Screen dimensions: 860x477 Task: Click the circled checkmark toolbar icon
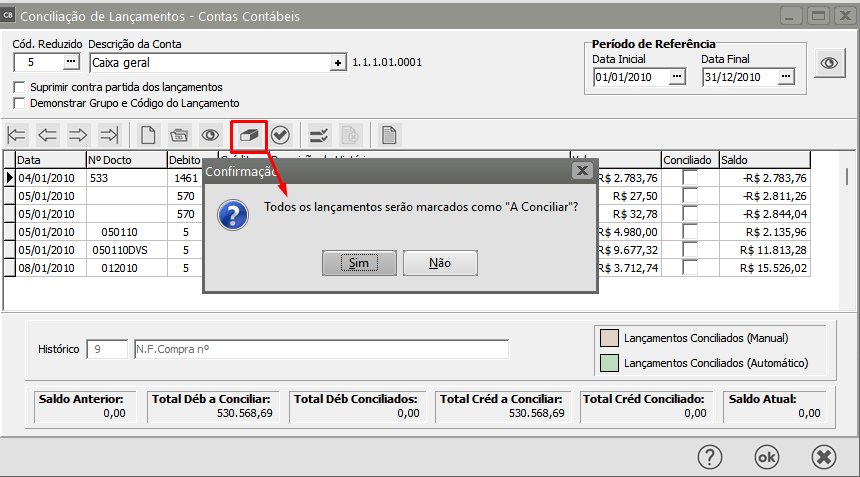tap(280, 135)
